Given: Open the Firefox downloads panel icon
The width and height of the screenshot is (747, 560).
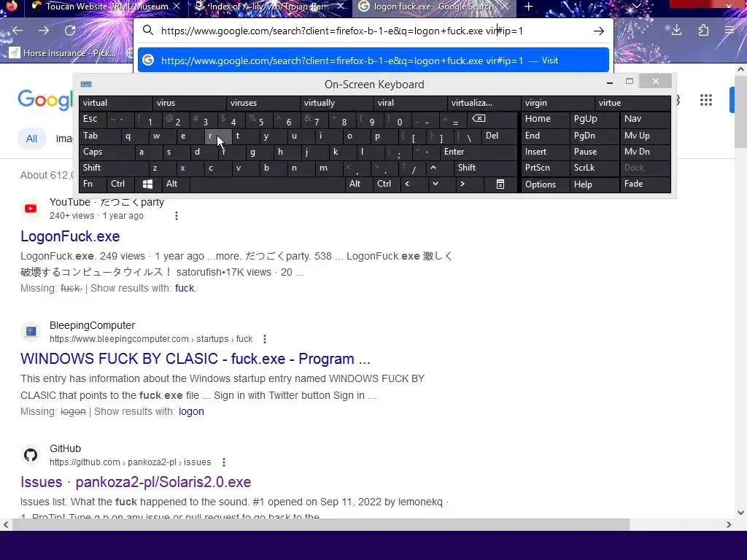Looking at the screenshot, I should 676,31.
